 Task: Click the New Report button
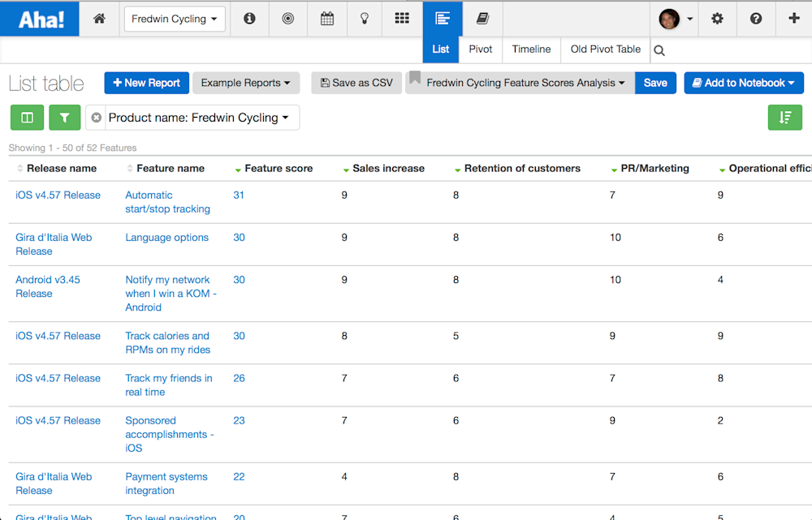146,82
